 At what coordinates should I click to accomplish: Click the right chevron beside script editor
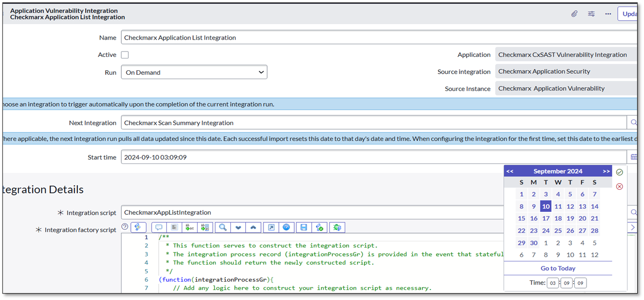click(633, 227)
